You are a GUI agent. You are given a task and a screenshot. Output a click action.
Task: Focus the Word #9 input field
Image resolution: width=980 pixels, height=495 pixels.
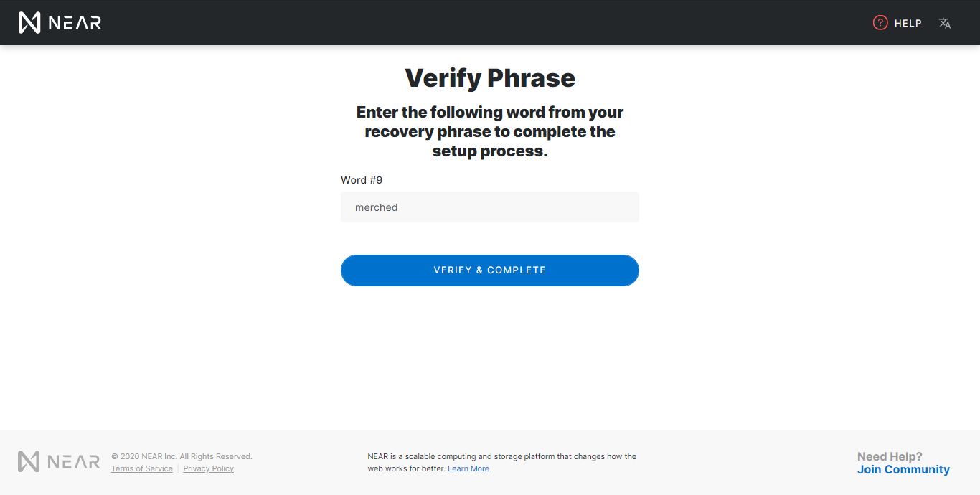[x=490, y=207]
